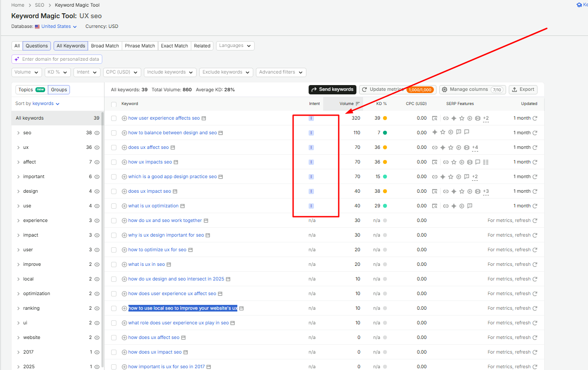Click the Export button
588x370 pixels.
pyautogui.click(x=523, y=90)
